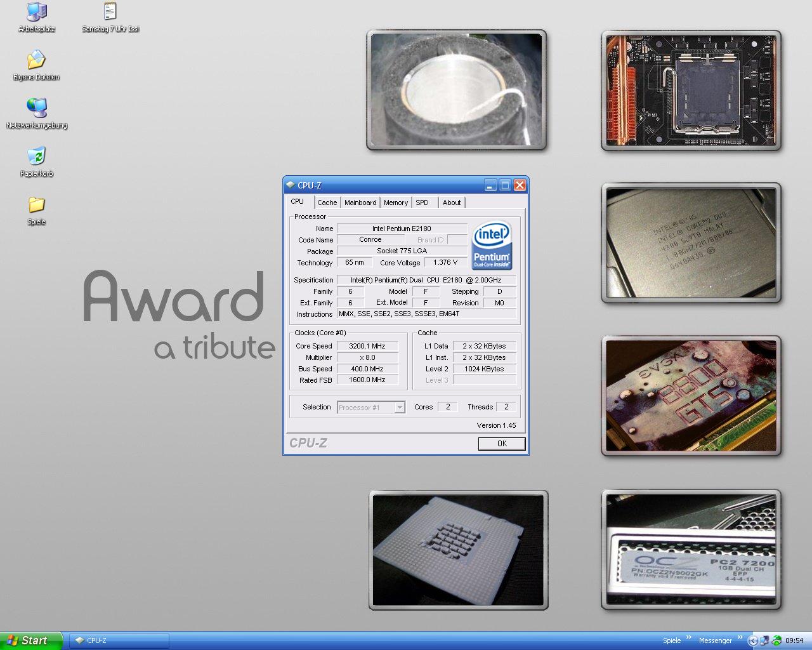Click the OCZ PC2 7200 memory thumbnail

pyautogui.click(x=691, y=550)
